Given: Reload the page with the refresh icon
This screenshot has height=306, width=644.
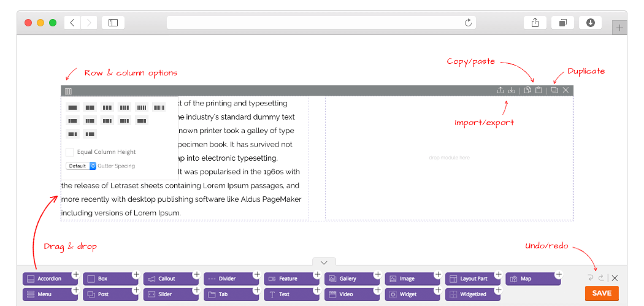Looking at the screenshot, I should pos(468,23).
